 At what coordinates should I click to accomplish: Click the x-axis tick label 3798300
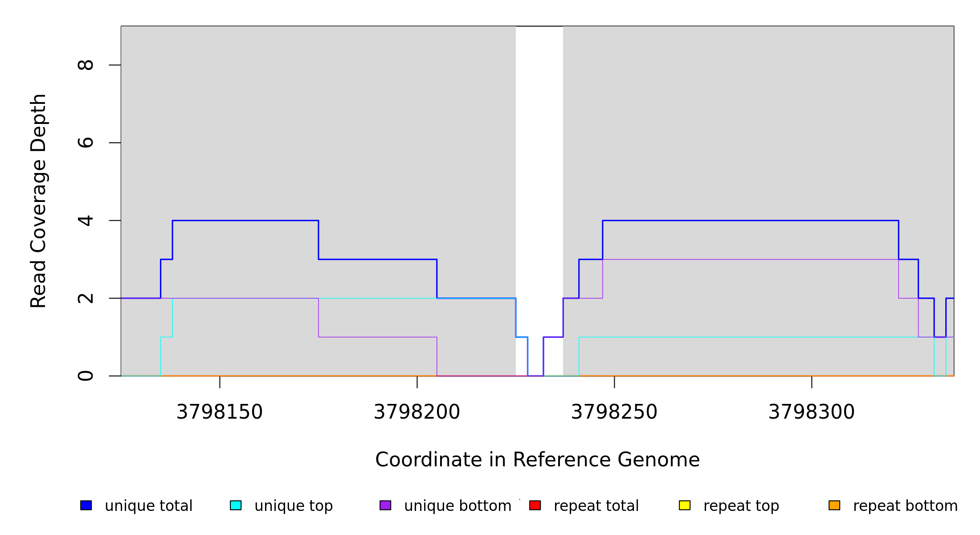(812, 412)
